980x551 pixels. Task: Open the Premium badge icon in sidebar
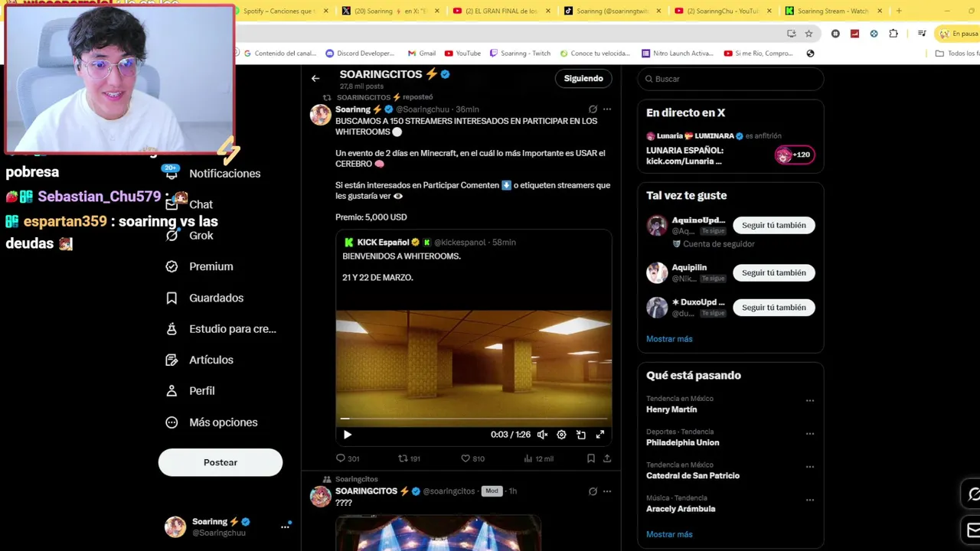[x=171, y=266]
